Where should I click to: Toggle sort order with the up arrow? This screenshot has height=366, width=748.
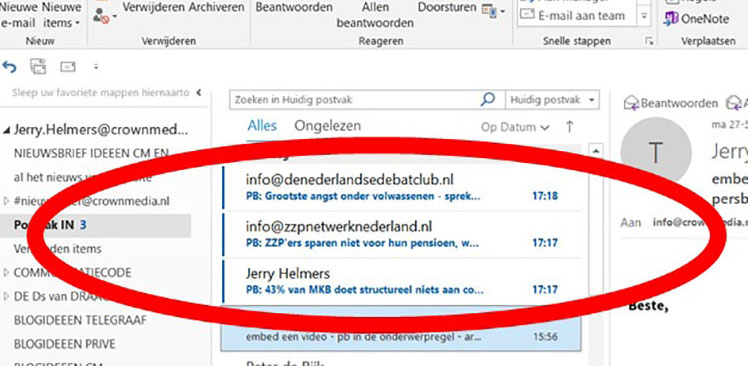(x=569, y=127)
